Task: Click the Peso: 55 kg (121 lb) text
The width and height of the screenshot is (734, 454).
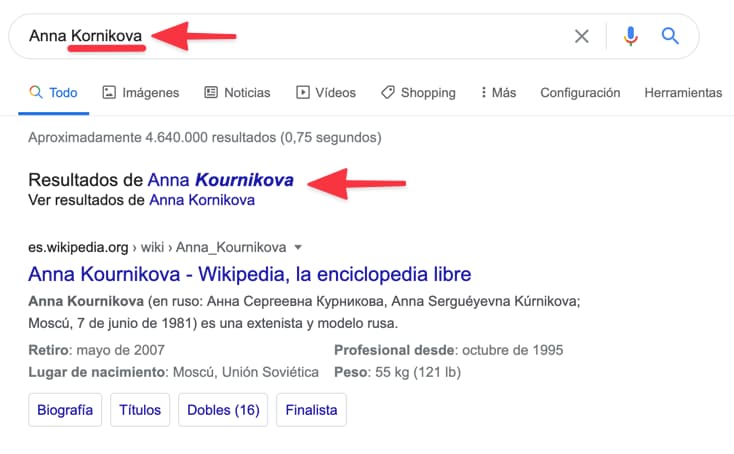Action: click(x=397, y=373)
